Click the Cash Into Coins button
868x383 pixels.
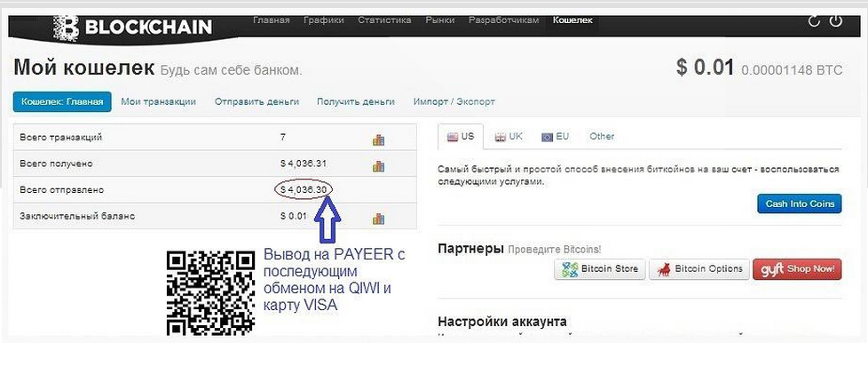coord(800,203)
